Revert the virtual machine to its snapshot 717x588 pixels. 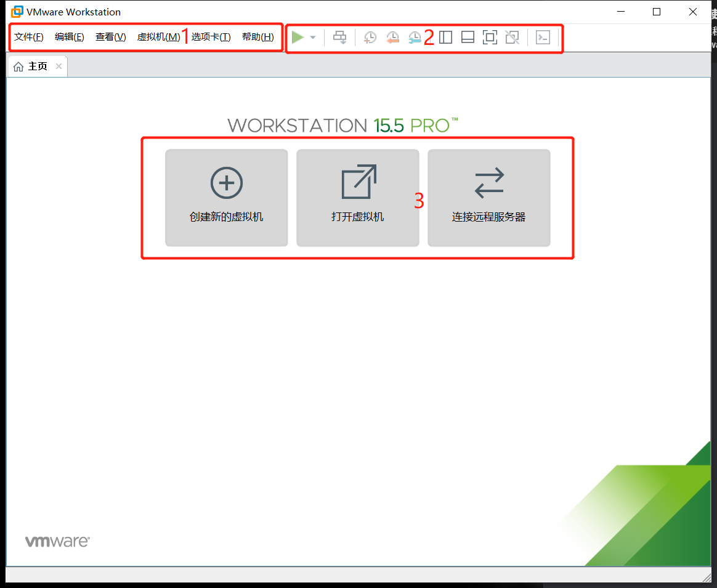(392, 38)
